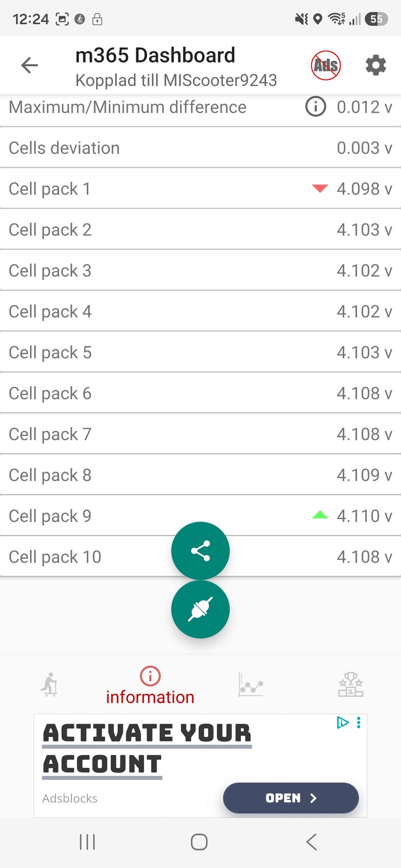Open the remove Ads icon
This screenshot has height=868, width=401.
(326, 66)
